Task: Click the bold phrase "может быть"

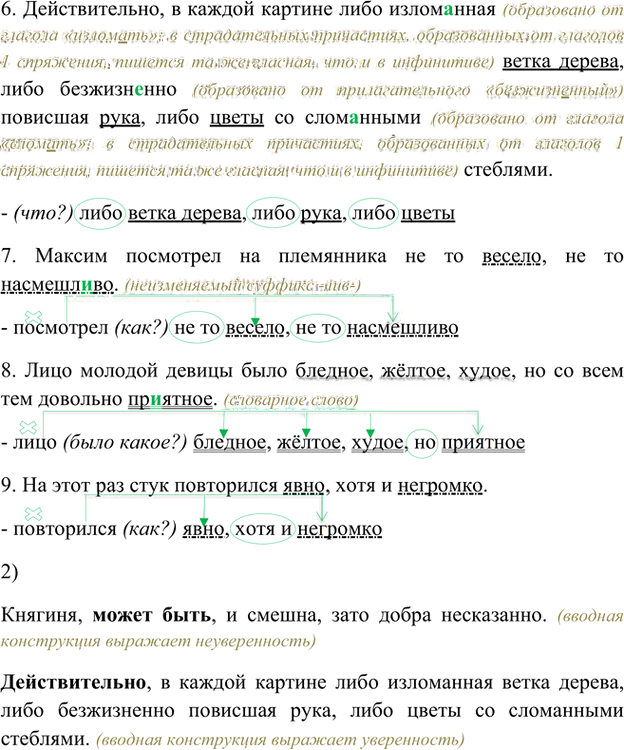Action: coord(152,615)
